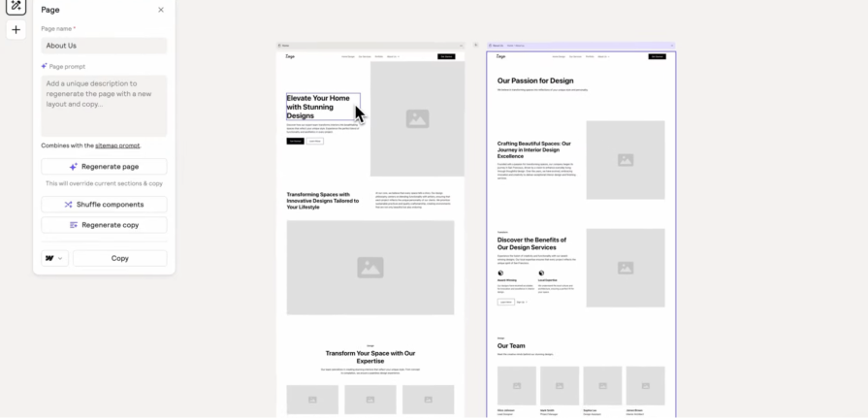Click middle small image card under Transform Your Space
The height and width of the screenshot is (418, 868).
(370, 400)
